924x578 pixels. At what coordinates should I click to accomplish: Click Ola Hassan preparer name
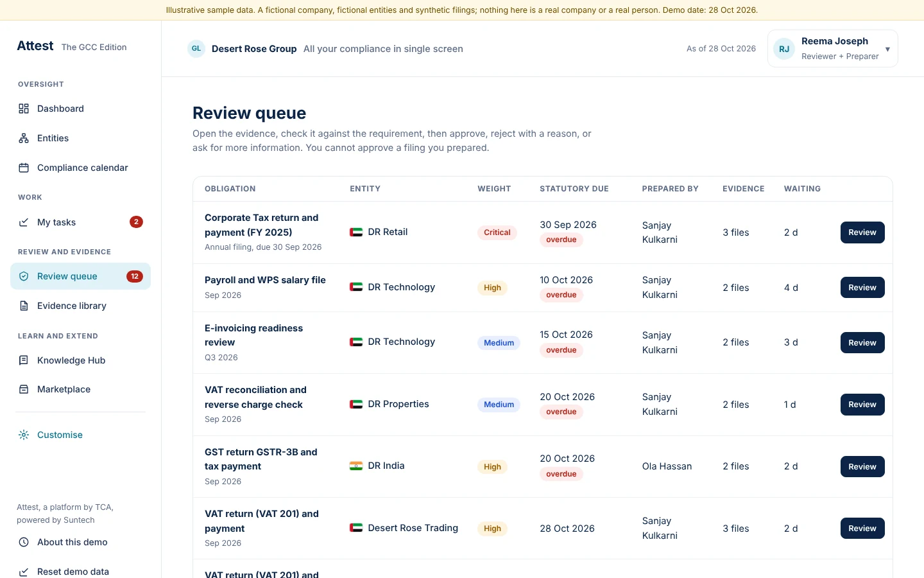667,466
